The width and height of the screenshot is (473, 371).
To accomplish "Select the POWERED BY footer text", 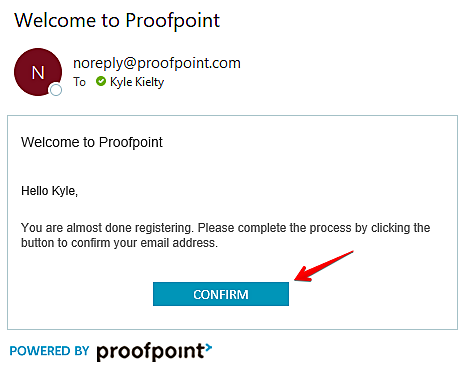I will pyautogui.click(x=49, y=351).
